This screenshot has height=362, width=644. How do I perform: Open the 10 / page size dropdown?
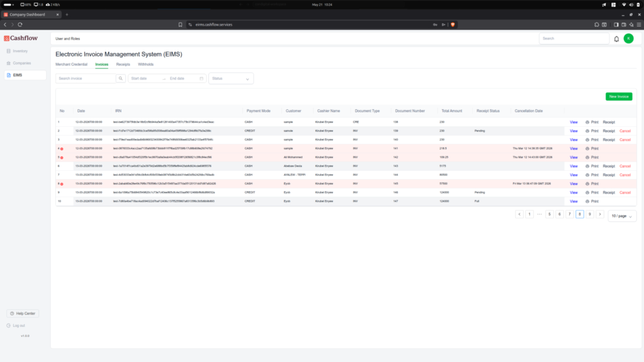622,216
